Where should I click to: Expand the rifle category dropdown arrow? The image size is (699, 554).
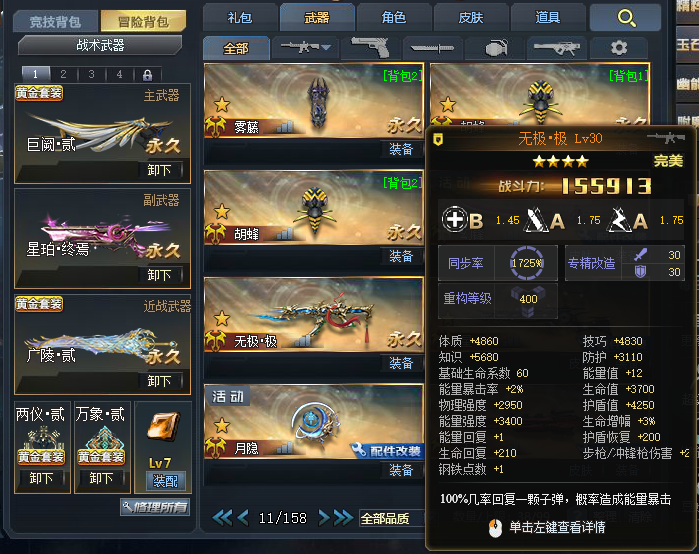coord(326,48)
